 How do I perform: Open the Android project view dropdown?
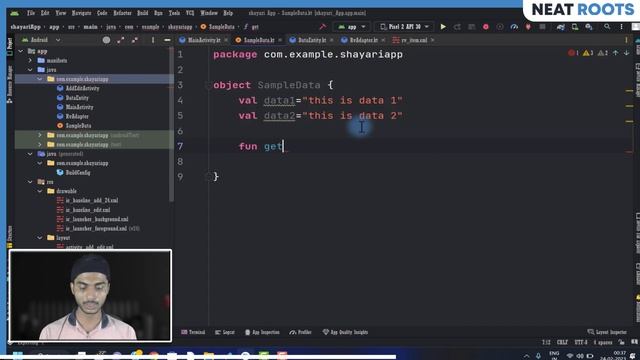41,40
